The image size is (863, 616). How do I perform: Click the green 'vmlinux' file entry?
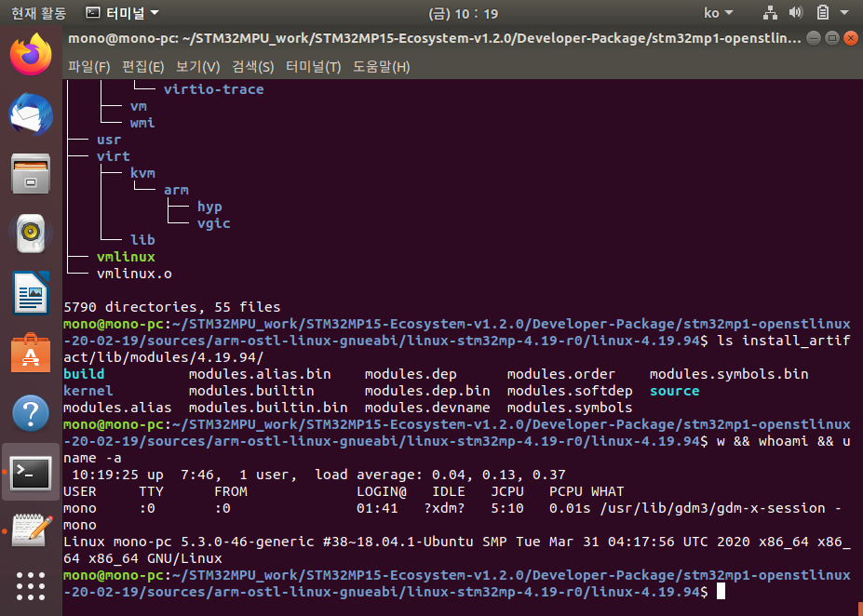[126, 257]
